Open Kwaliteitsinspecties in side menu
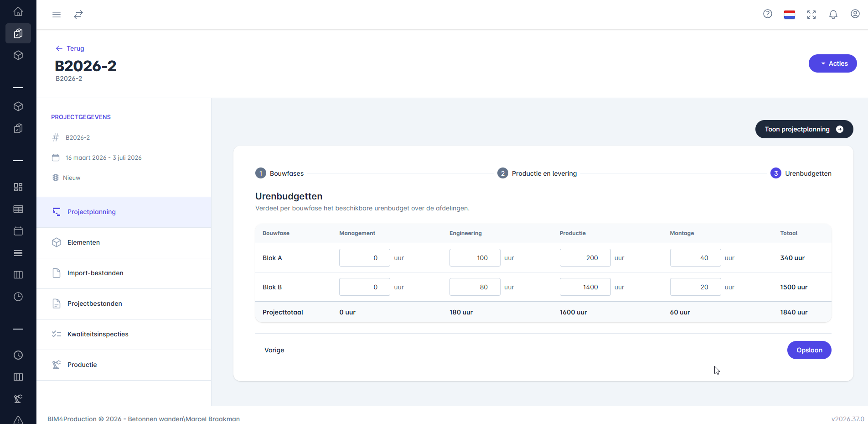This screenshot has height=424, width=868. pos(124,334)
